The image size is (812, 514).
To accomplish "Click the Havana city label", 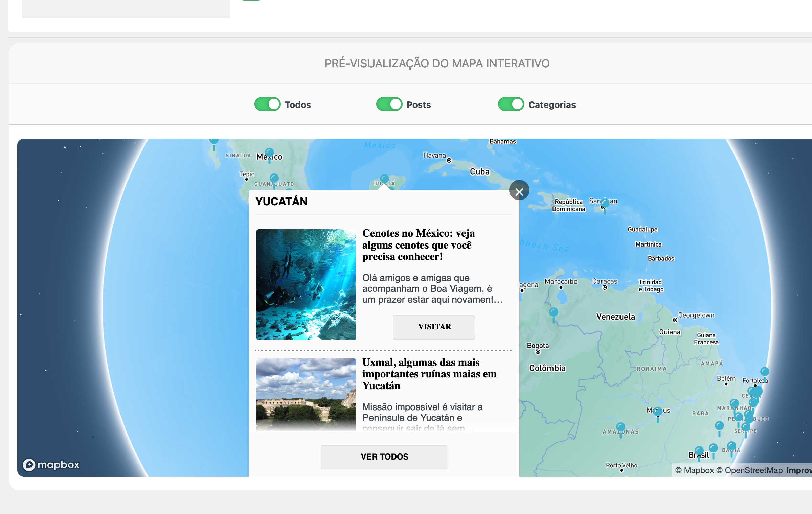I will (x=434, y=155).
